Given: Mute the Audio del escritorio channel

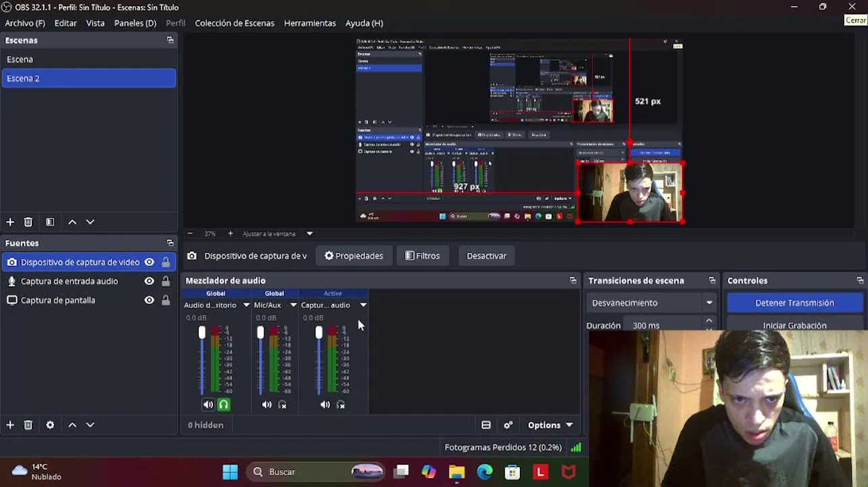Looking at the screenshot, I should [x=208, y=404].
